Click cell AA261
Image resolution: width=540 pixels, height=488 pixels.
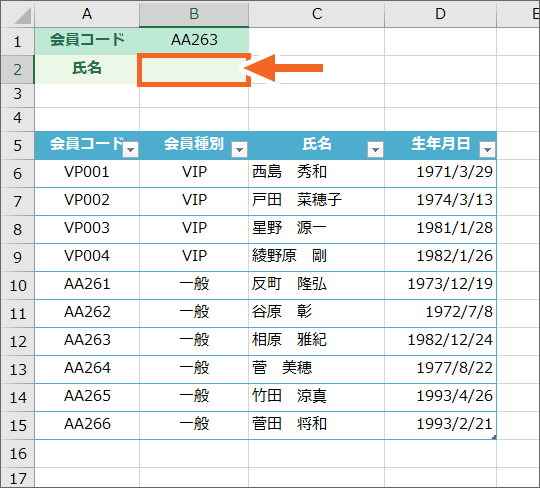coord(87,284)
